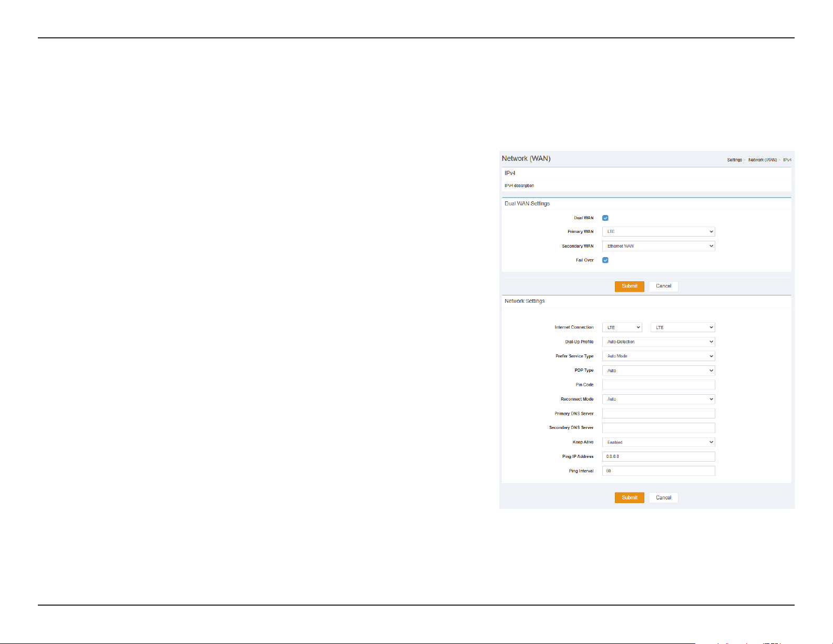Click the IPv4 breadcrumb item
This screenshot has height=644, width=833.
pos(787,160)
